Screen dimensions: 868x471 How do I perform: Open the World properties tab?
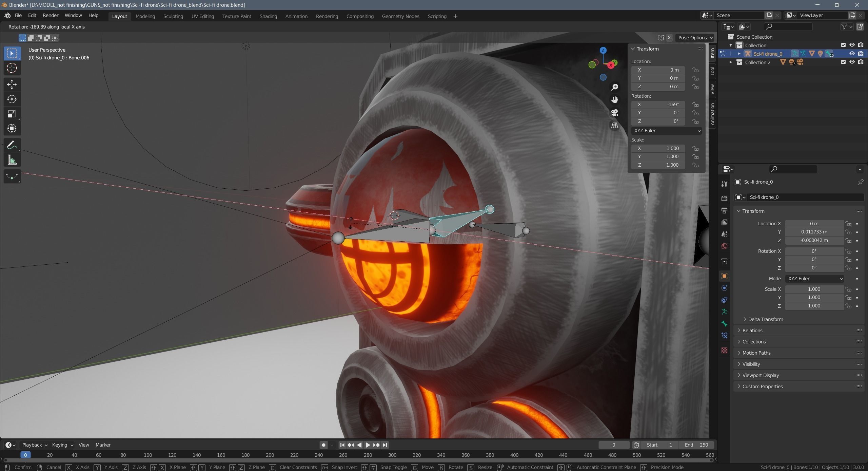pyautogui.click(x=725, y=246)
